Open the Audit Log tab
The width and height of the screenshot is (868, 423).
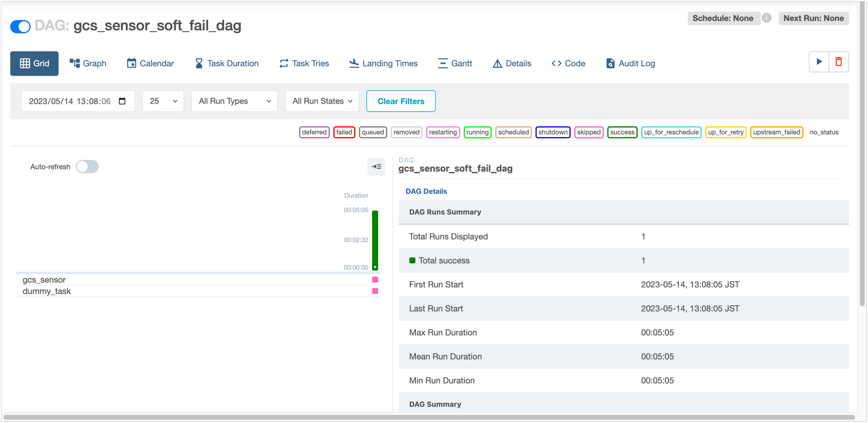tap(630, 63)
